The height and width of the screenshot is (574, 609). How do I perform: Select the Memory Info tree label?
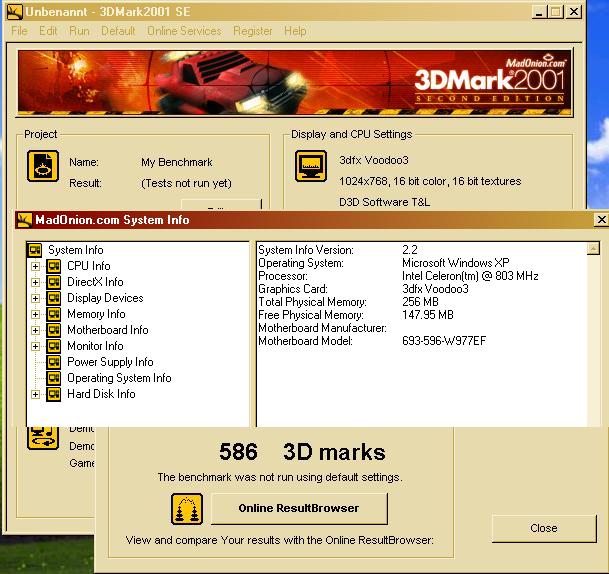point(96,314)
